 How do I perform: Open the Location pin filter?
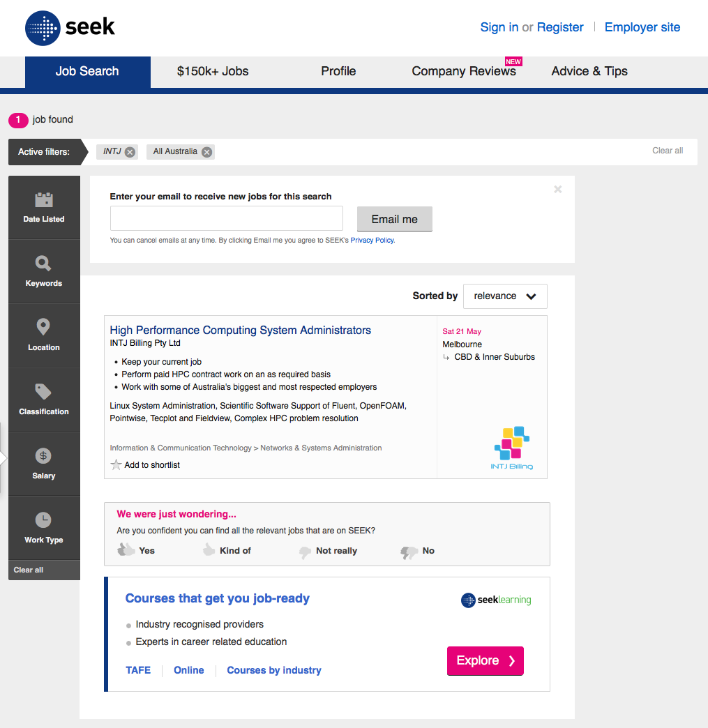[x=44, y=335]
